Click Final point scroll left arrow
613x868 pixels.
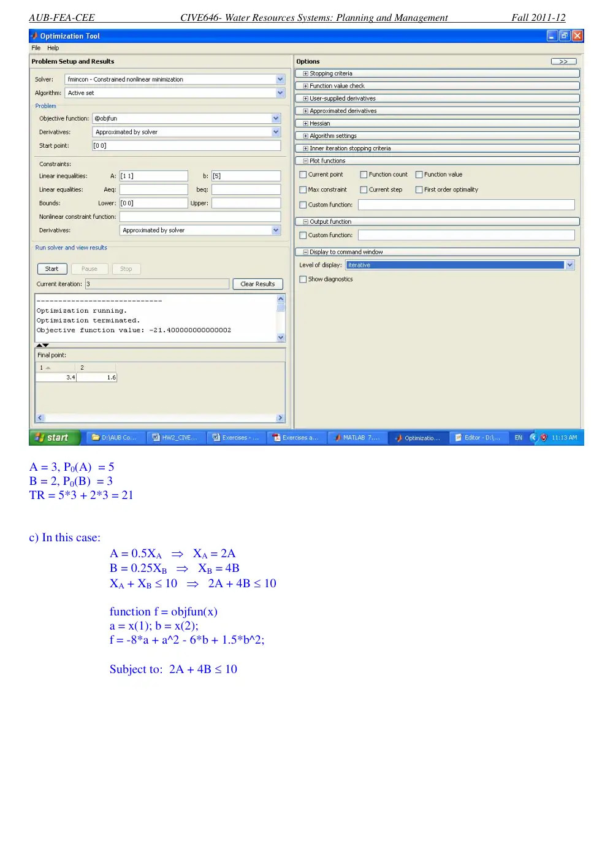tap(40, 418)
